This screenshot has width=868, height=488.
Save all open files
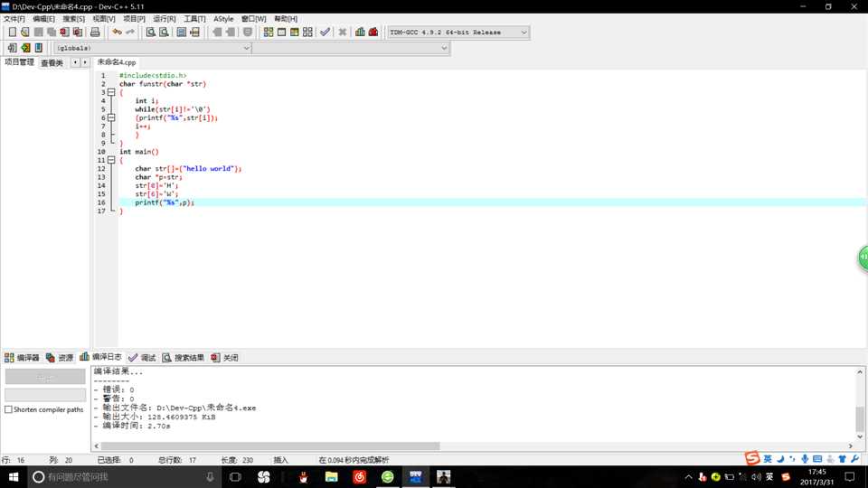click(52, 33)
